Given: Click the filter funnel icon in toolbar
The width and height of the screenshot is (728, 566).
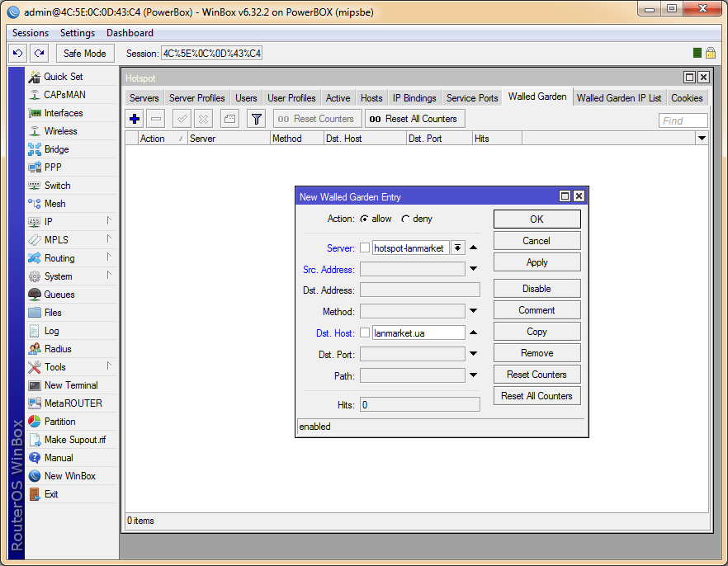Looking at the screenshot, I should [x=257, y=119].
